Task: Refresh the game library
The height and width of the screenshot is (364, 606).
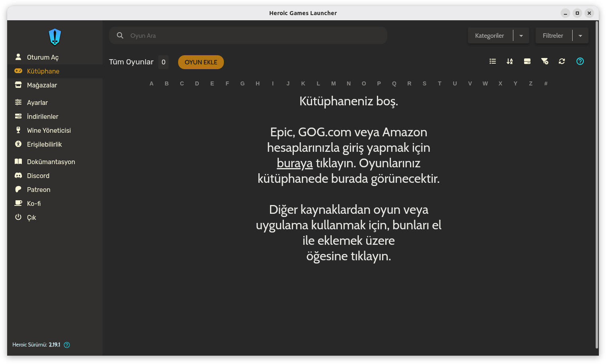Action: click(562, 61)
